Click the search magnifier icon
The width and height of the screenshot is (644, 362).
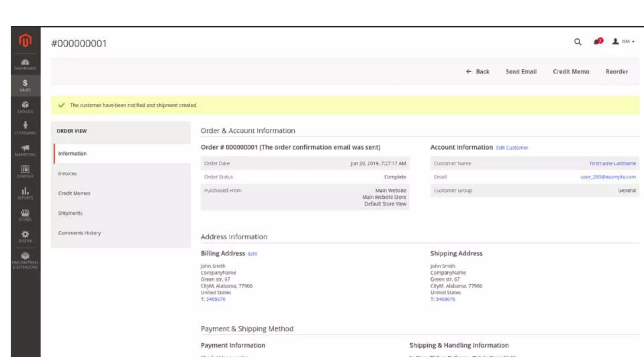point(577,42)
